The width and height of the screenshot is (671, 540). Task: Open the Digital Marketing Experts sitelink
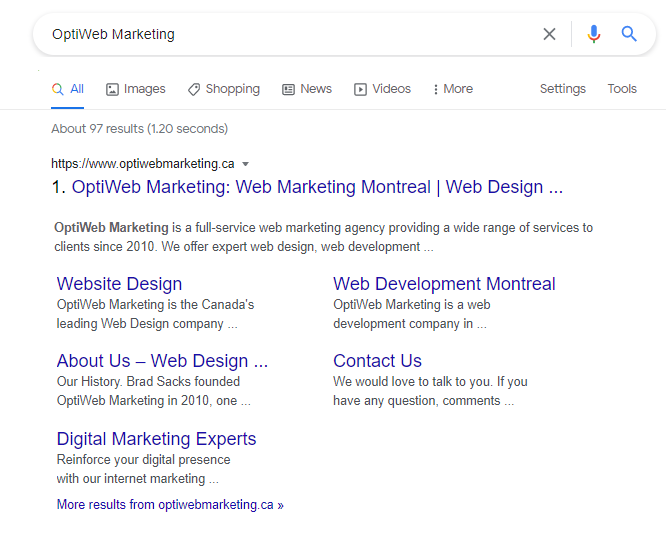coord(156,439)
